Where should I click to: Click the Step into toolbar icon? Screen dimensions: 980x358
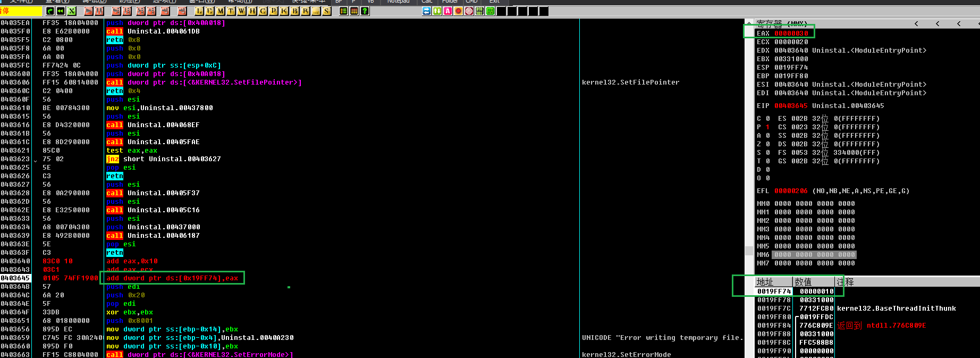pyautogui.click(x=116, y=11)
